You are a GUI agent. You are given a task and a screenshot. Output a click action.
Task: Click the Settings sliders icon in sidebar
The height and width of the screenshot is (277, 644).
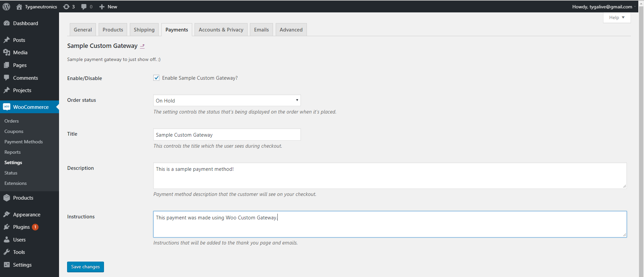pos(7,265)
